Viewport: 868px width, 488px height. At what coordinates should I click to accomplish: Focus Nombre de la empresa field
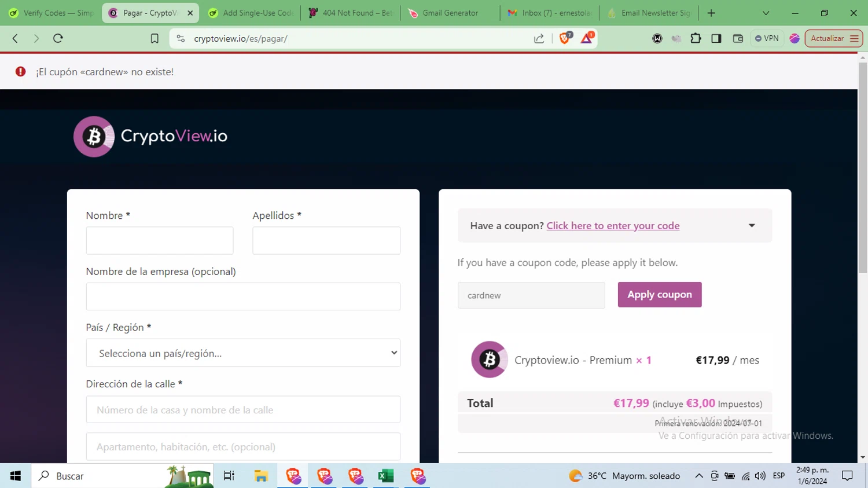click(x=243, y=296)
